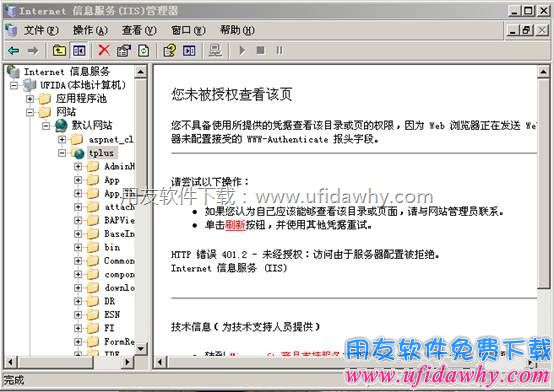This screenshot has height=392, width=554.
Task: Click the action pane toggle icon
Action: (x=189, y=51)
